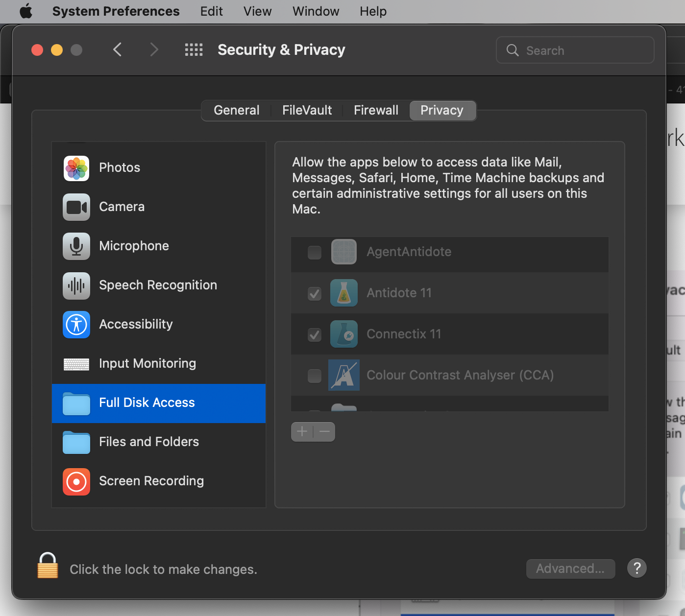Select Microphone in the privacy list

click(159, 246)
